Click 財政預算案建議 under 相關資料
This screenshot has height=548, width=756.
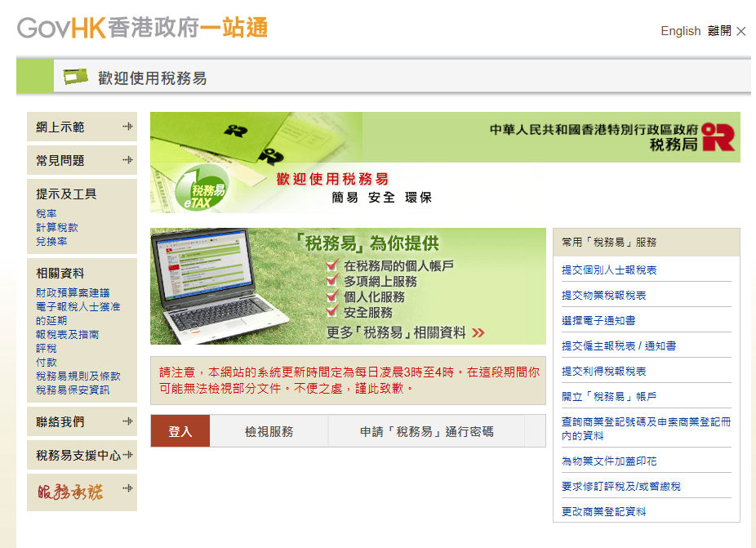pos(73,292)
